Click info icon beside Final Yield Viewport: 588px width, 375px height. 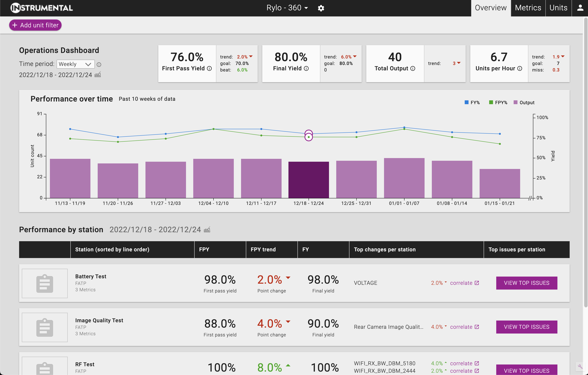pyautogui.click(x=306, y=68)
